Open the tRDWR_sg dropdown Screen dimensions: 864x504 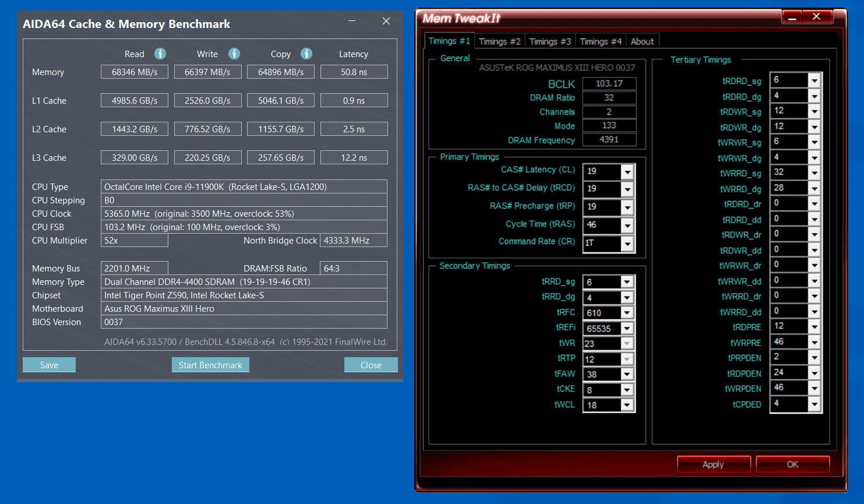[814, 111]
